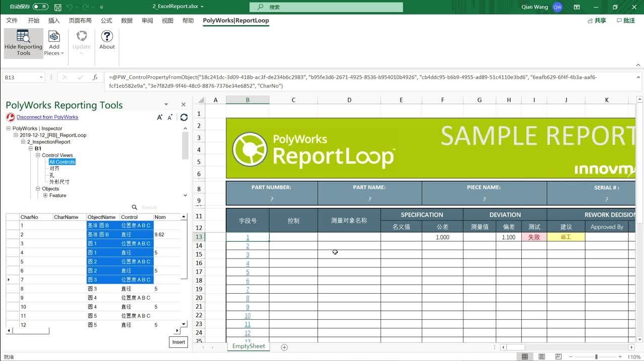644x361 pixels.
Task: Expand the Feature tree node
Action: [45, 195]
